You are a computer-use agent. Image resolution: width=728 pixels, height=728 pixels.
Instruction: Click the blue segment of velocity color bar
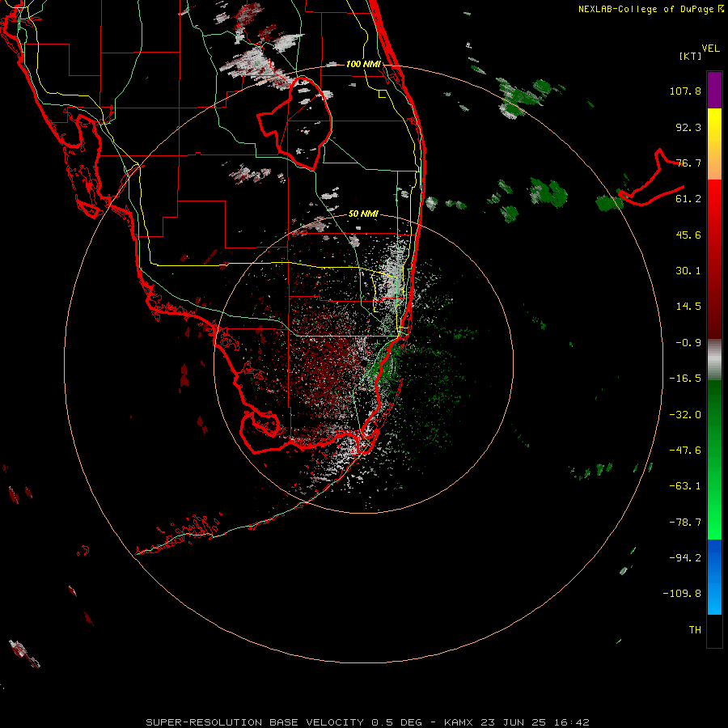pyautogui.click(x=714, y=577)
